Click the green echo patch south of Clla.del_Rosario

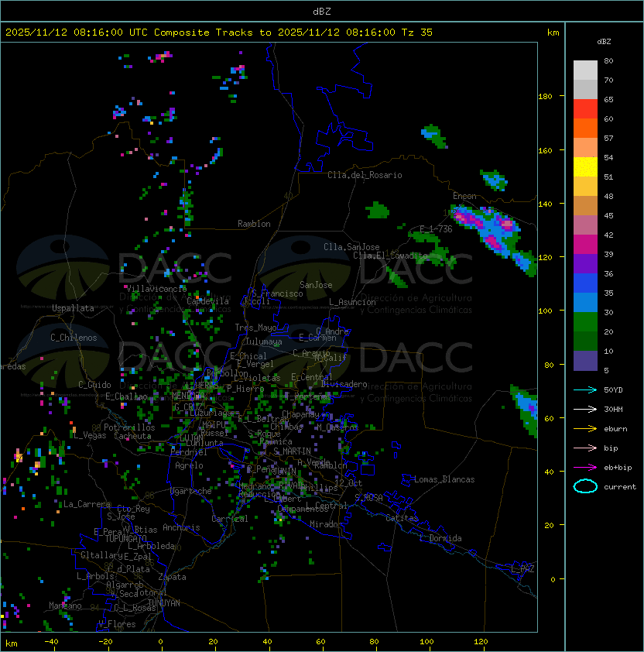pos(378,210)
